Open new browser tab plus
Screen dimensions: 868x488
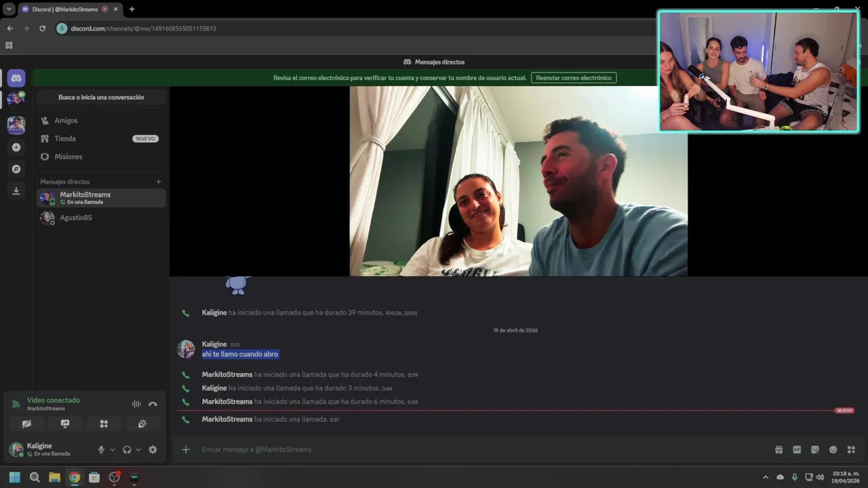pos(132,9)
